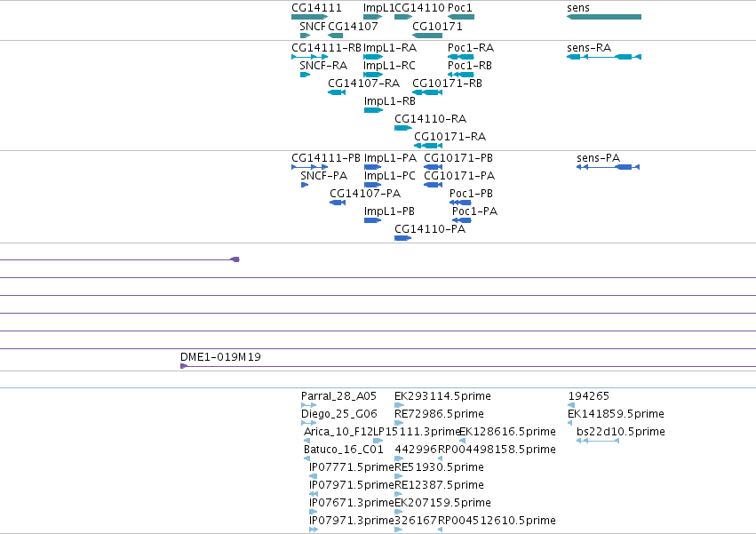The width and height of the screenshot is (756, 534).
Task: Click transcript ImpL1-RB
Action: 373,110
